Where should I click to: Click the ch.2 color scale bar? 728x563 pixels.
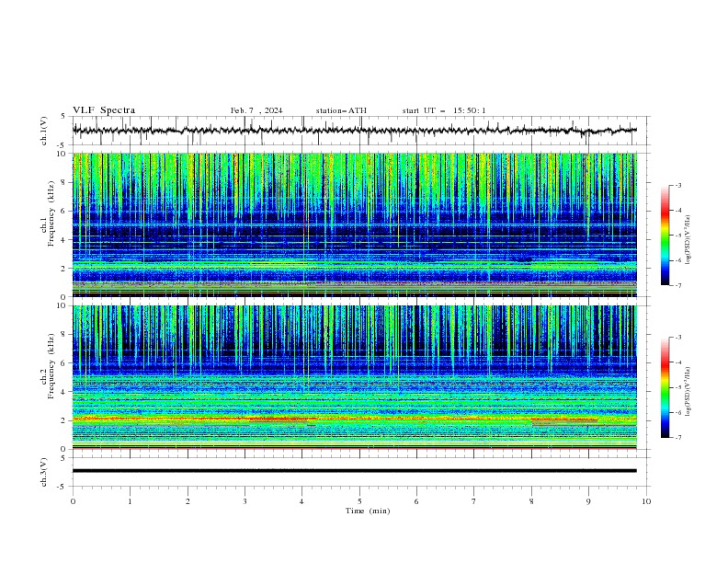[x=665, y=387]
